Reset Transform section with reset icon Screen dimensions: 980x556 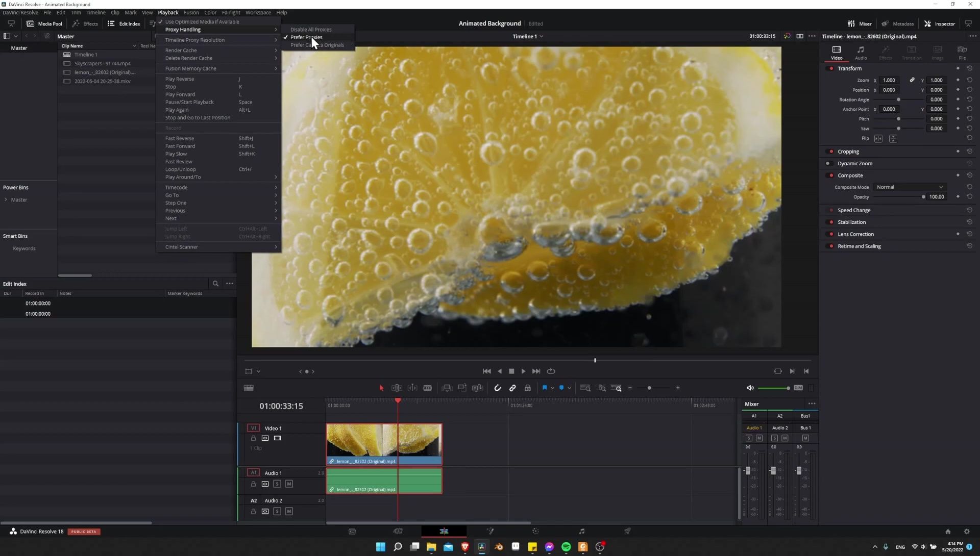pyautogui.click(x=969, y=68)
